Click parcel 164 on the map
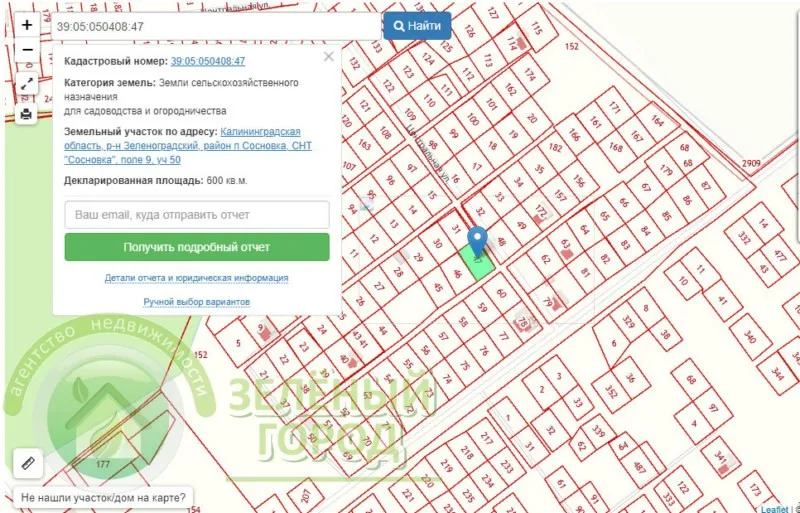Screen dimensions: 800x513 tap(657, 120)
